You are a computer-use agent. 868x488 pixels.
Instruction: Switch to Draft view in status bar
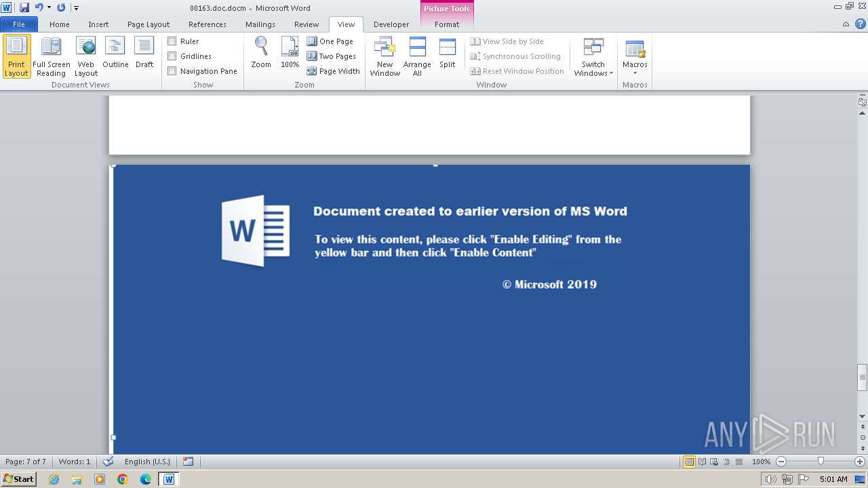coord(738,462)
